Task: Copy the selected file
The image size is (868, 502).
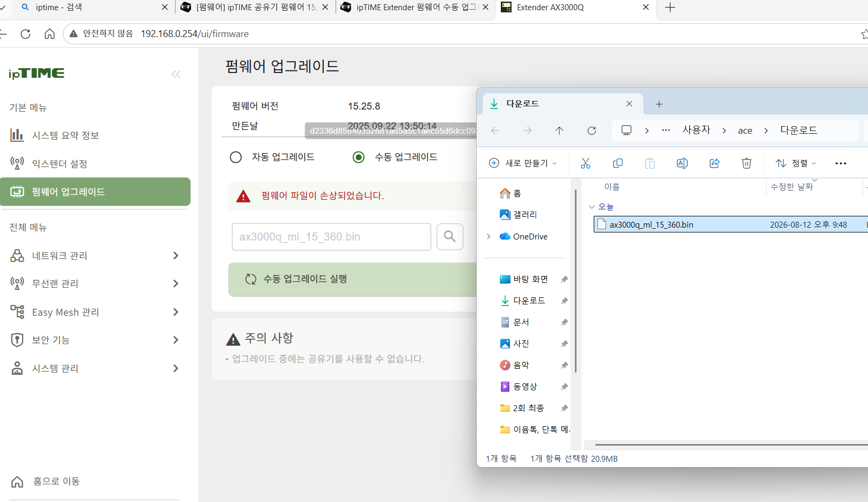Action: pos(618,163)
